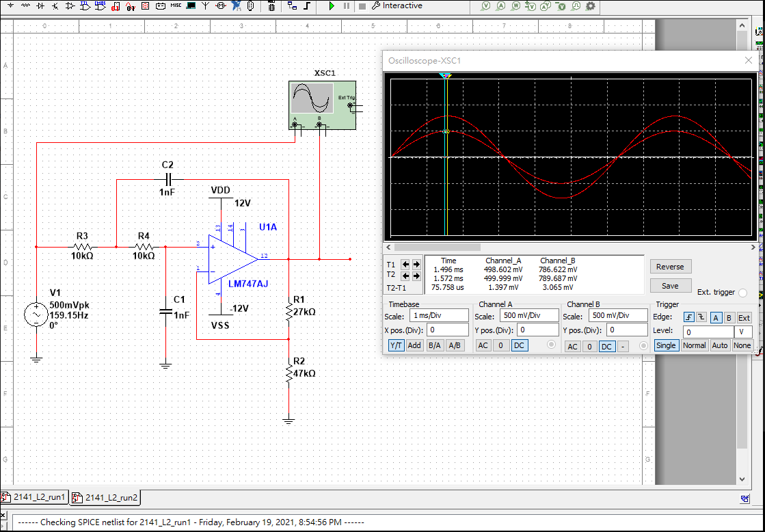Viewport: 765px width, 532px height.
Task: Move cursor T1 right with arrow
Action: click(x=416, y=264)
